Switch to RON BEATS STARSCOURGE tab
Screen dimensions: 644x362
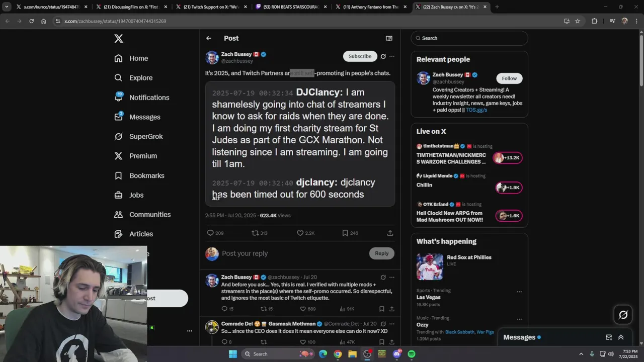[291, 7]
